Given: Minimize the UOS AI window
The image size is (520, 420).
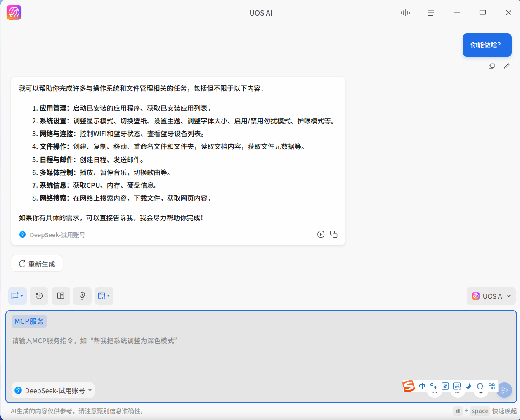Looking at the screenshot, I should [x=457, y=12].
